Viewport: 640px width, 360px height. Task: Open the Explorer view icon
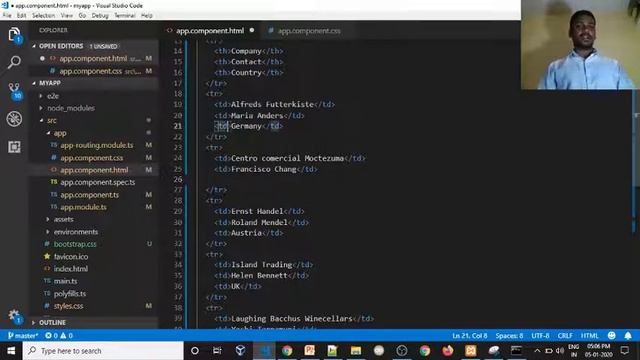coord(14,34)
